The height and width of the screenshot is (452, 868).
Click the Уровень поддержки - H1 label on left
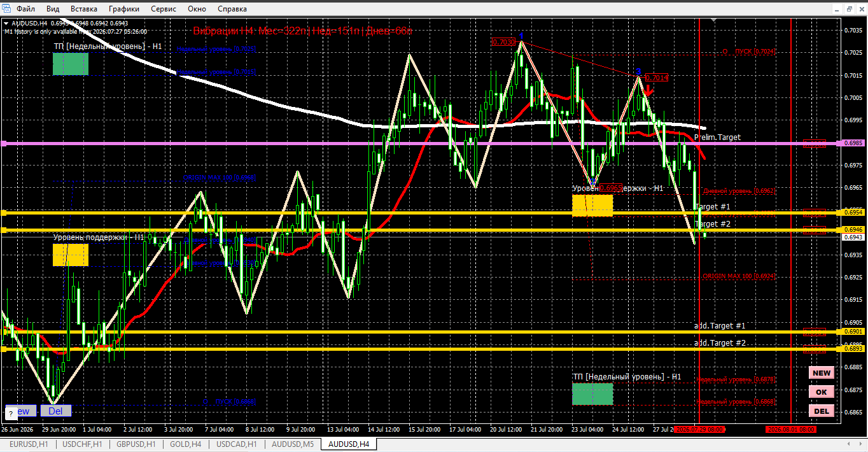point(99,237)
